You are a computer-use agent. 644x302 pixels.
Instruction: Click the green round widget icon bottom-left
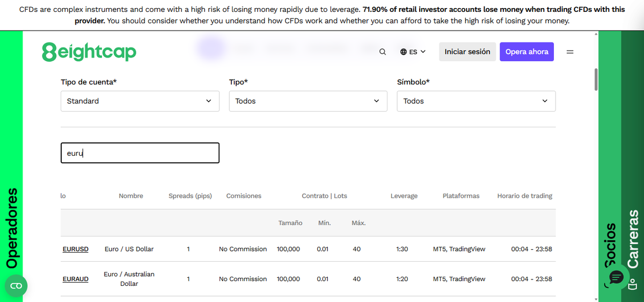16,286
